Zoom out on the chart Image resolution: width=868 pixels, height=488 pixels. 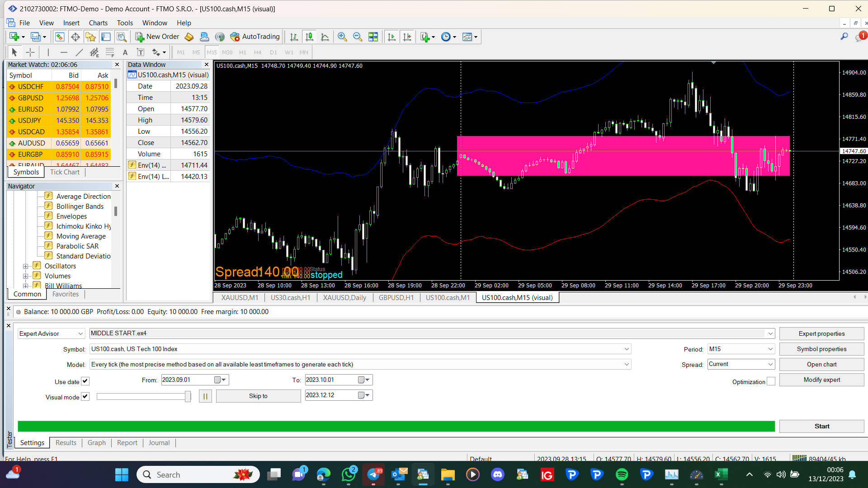(x=358, y=37)
